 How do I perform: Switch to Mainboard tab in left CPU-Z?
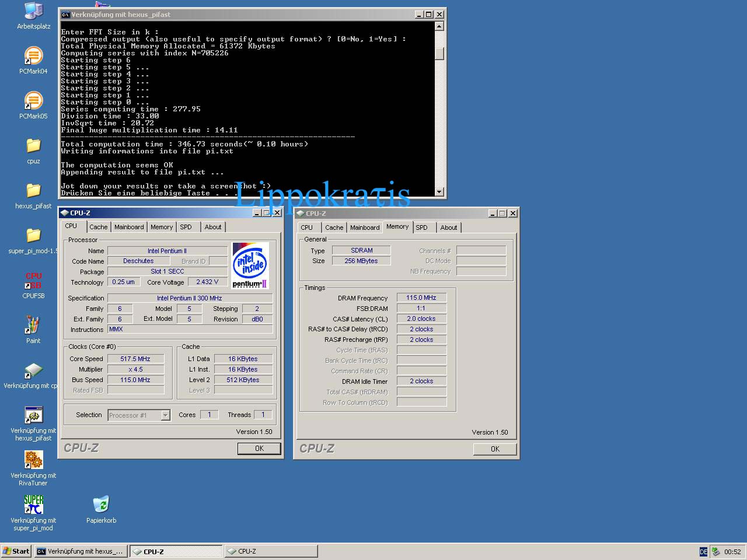[129, 227]
